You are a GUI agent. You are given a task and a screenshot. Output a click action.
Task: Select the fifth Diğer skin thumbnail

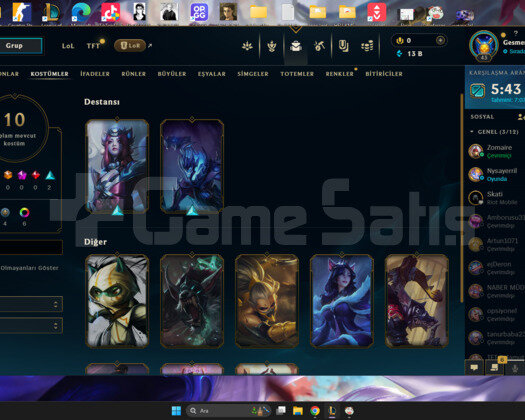(x=417, y=301)
